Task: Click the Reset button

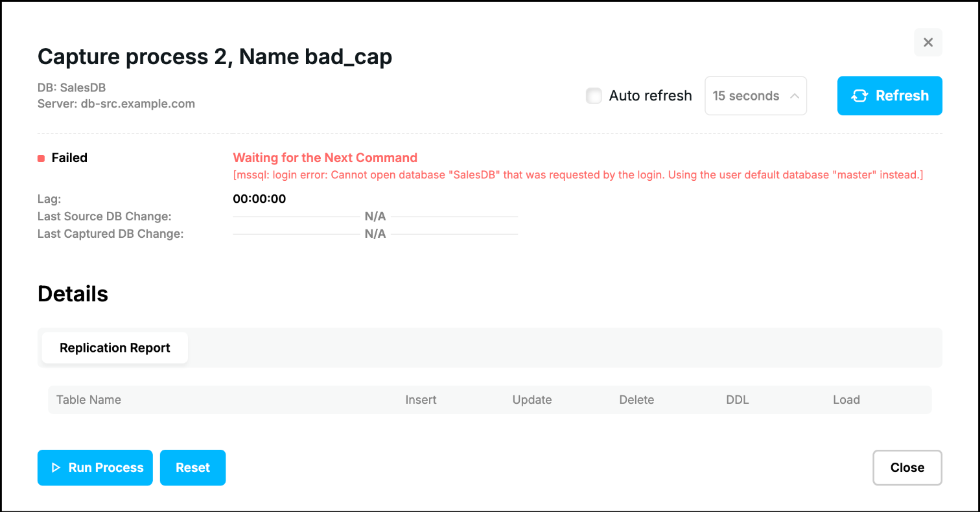Action: (x=192, y=468)
